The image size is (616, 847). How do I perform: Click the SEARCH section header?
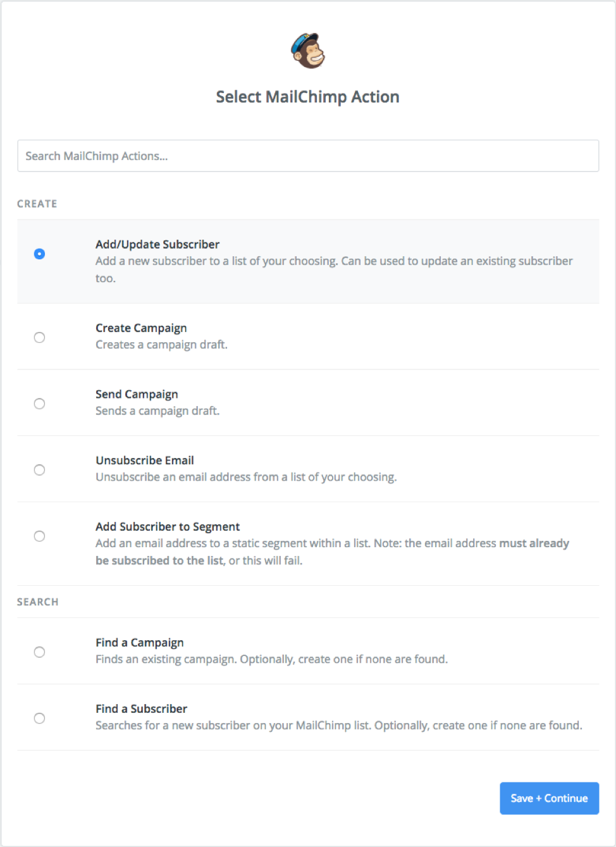coord(37,602)
